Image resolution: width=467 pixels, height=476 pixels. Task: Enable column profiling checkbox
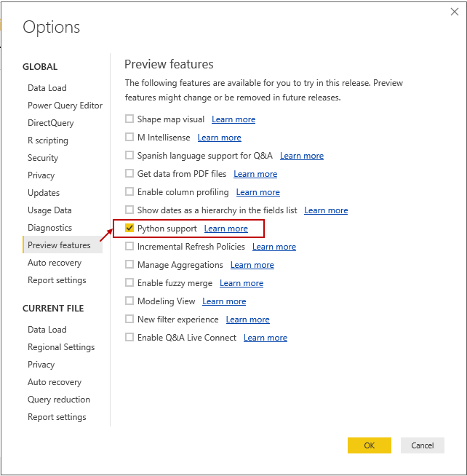(x=129, y=192)
